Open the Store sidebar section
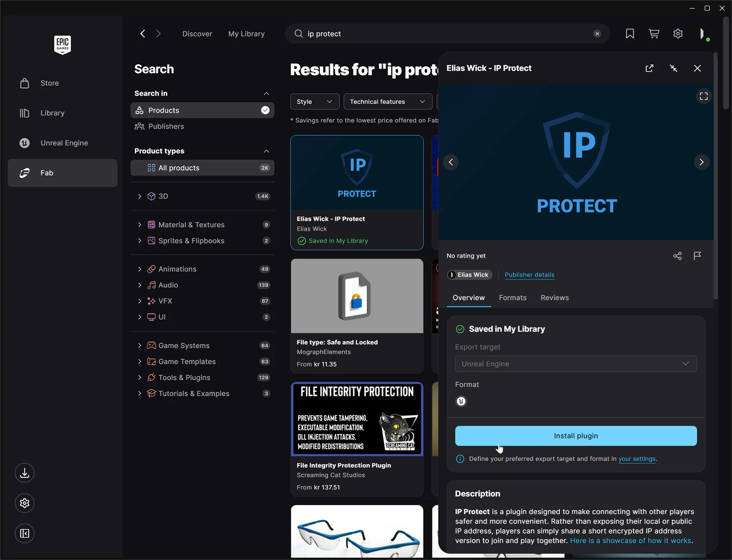Screen dimensions: 732x560 tap(63, 83)
